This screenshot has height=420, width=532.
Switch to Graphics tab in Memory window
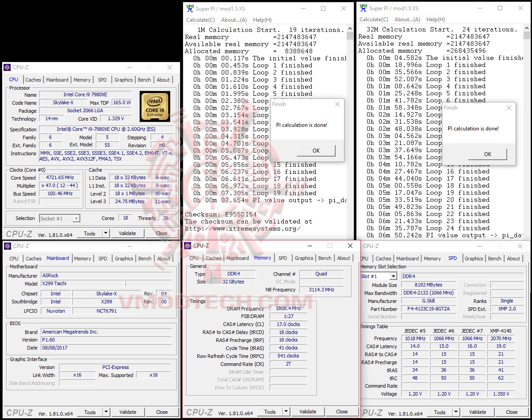pyautogui.click(x=304, y=258)
